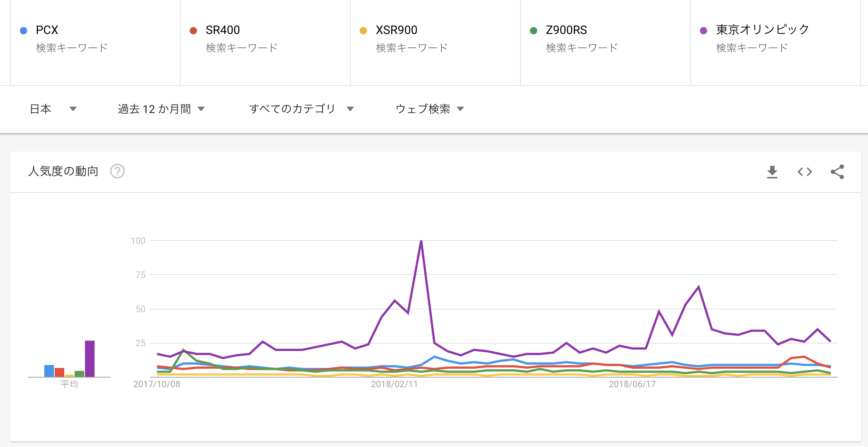Open the embed code icon
The width and height of the screenshot is (868, 447).
804,172
